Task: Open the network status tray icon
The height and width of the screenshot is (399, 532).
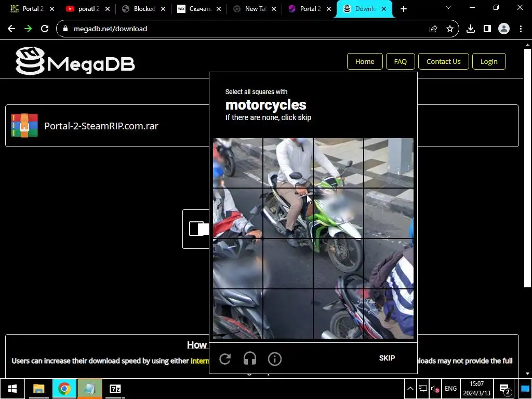Action: pos(423,389)
